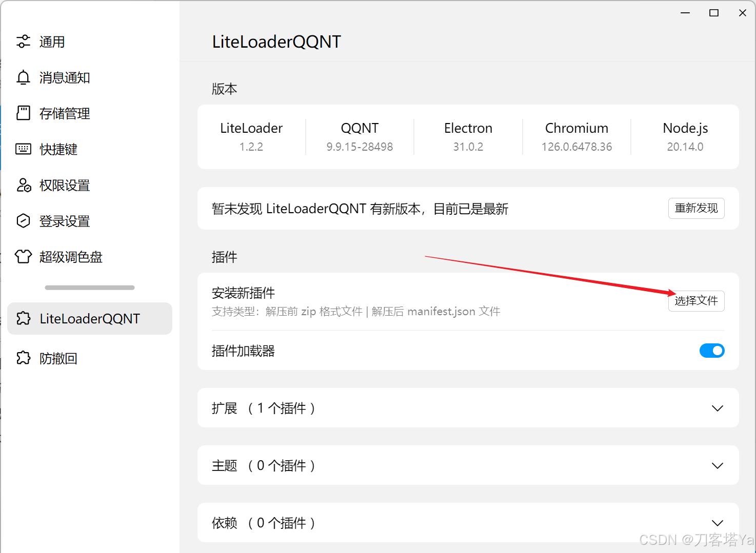Open 存储管理 in the sidebar
Screen dimensions: 756x553
(x=90, y=113)
